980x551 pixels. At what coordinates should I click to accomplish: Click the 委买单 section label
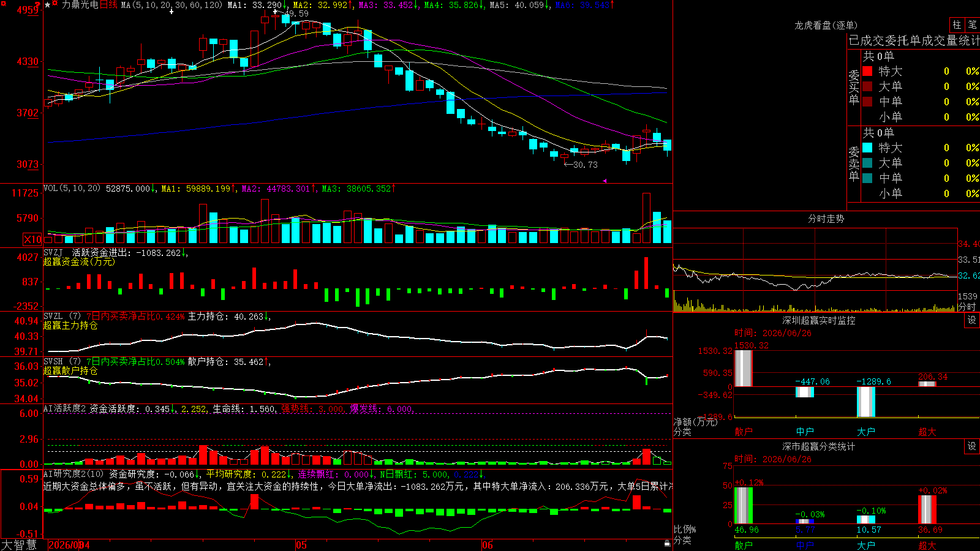[x=854, y=86]
